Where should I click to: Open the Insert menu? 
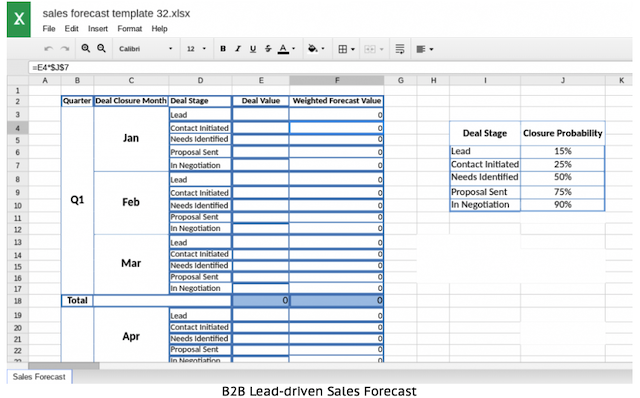coord(98,29)
